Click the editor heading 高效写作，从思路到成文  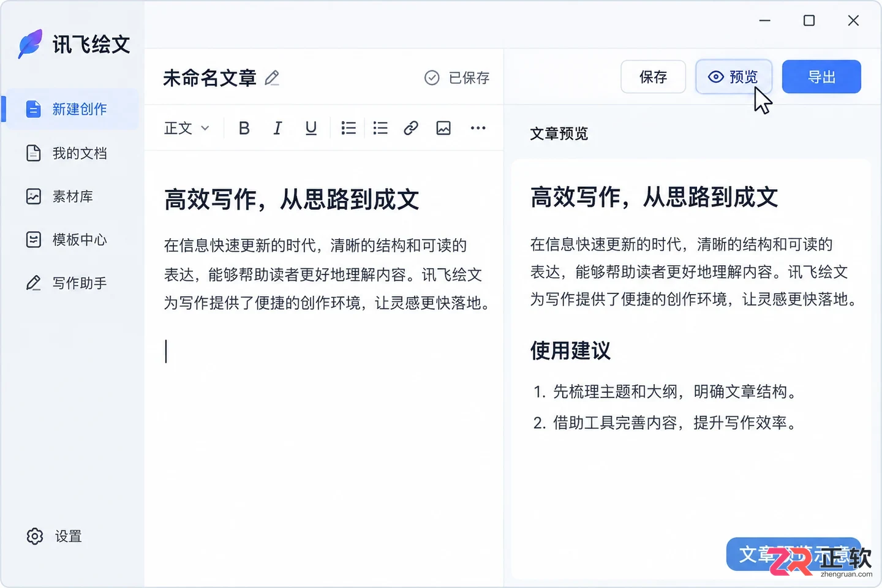click(x=292, y=200)
